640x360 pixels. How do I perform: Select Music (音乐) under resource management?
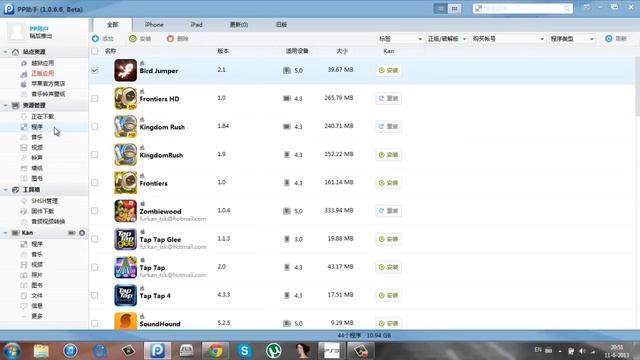(37, 137)
